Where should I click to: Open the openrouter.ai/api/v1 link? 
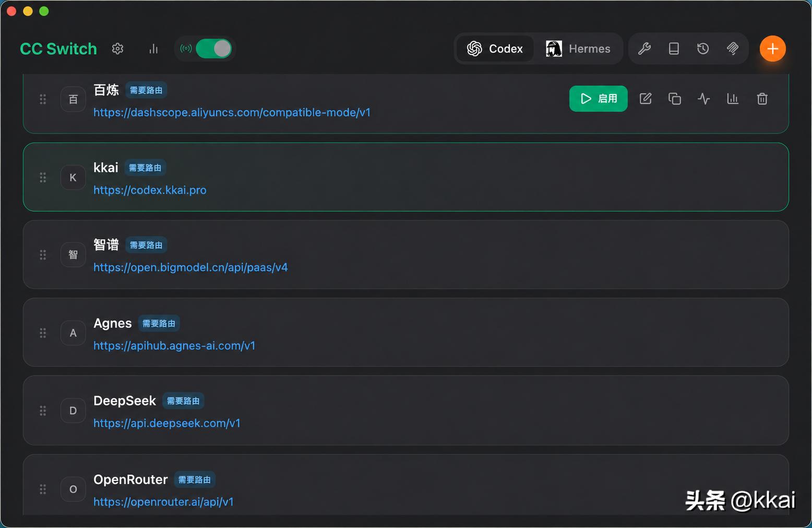point(163,502)
